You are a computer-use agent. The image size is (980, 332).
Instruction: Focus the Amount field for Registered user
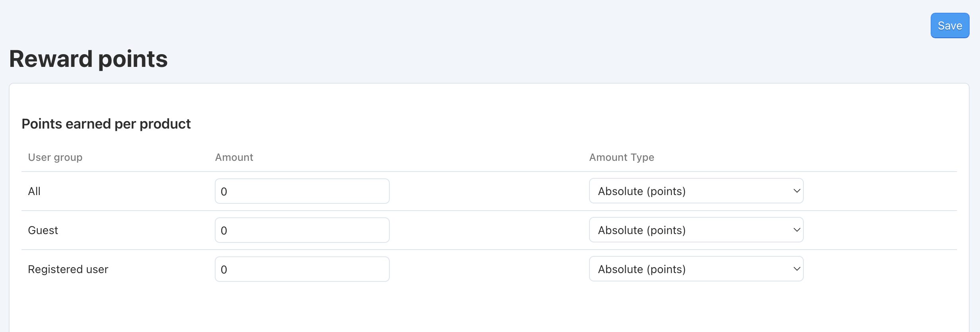coord(302,269)
